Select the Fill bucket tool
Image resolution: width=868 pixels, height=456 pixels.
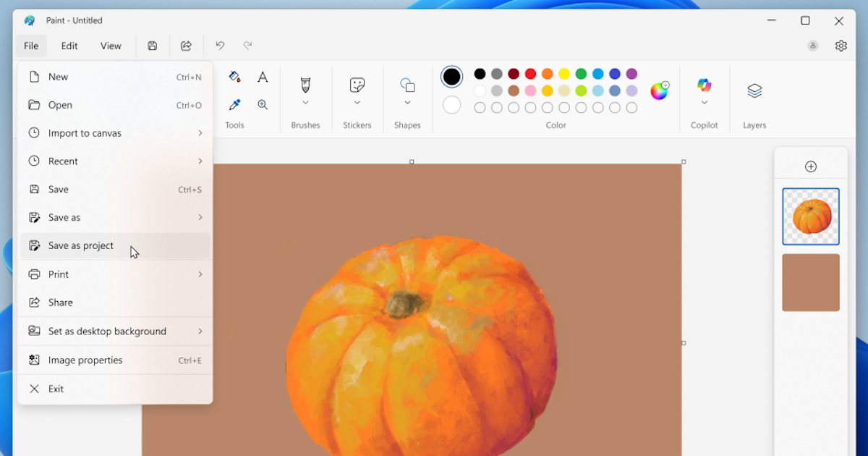click(x=234, y=77)
